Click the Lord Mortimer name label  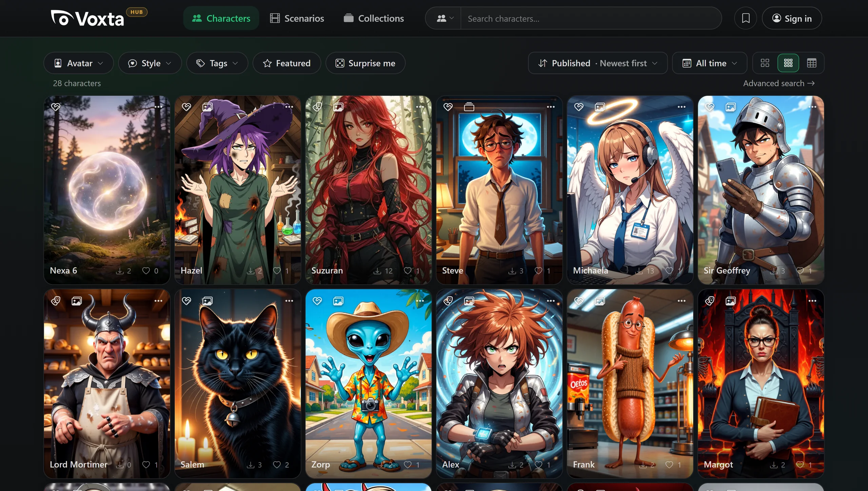click(x=79, y=465)
